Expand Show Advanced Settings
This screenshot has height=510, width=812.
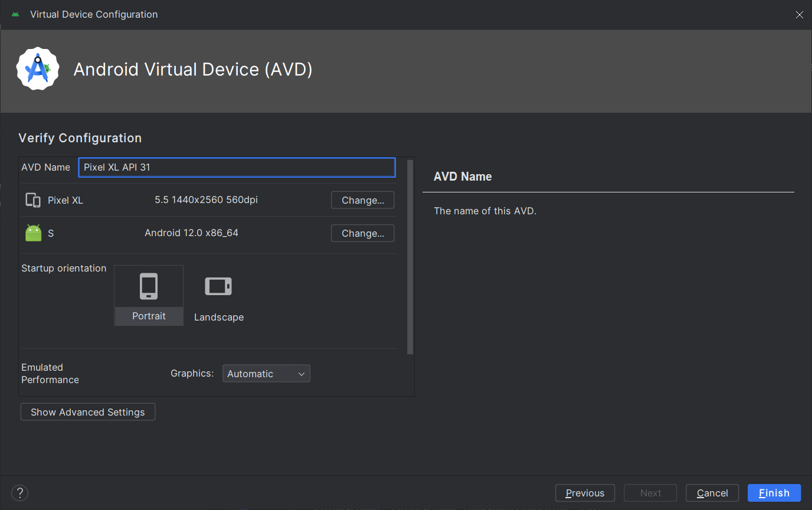point(88,412)
